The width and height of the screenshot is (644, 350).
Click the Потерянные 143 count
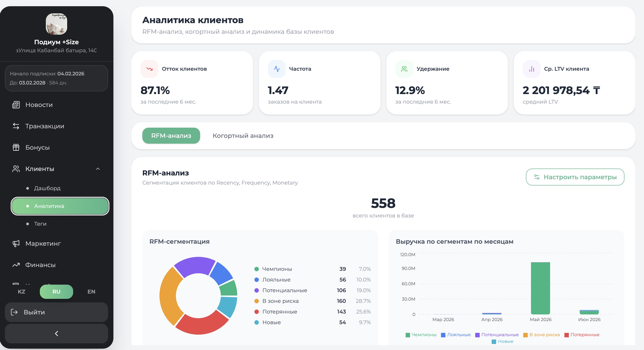click(x=342, y=312)
